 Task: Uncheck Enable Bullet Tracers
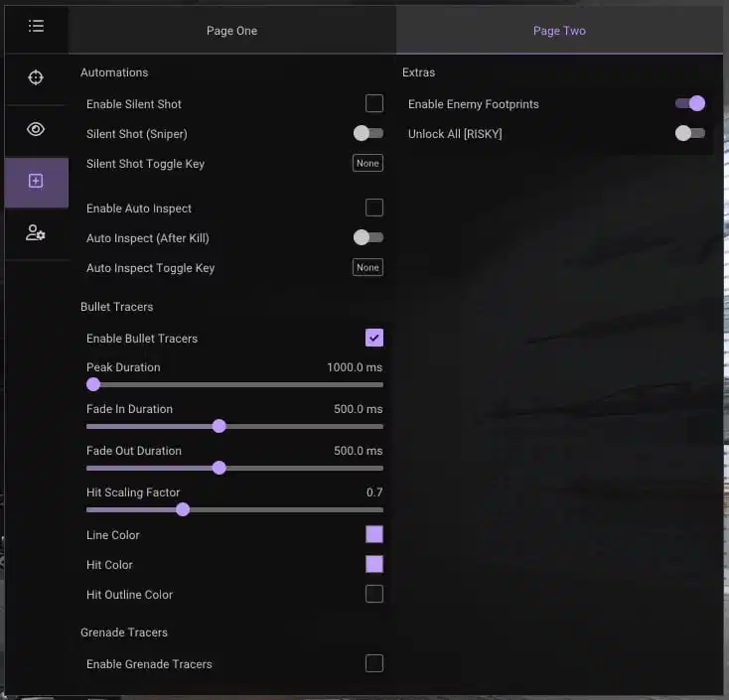pyautogui.click(x=374, y=338)
